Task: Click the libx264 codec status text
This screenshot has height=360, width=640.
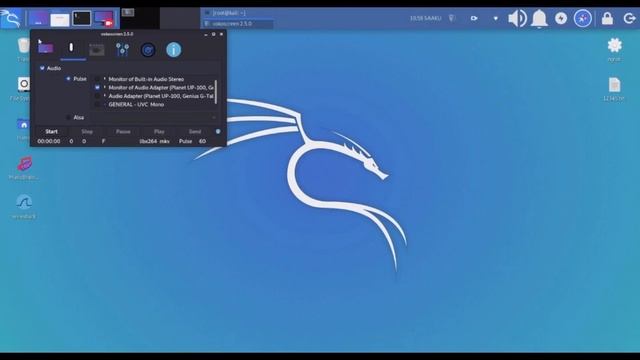Action: pos(148,141)
